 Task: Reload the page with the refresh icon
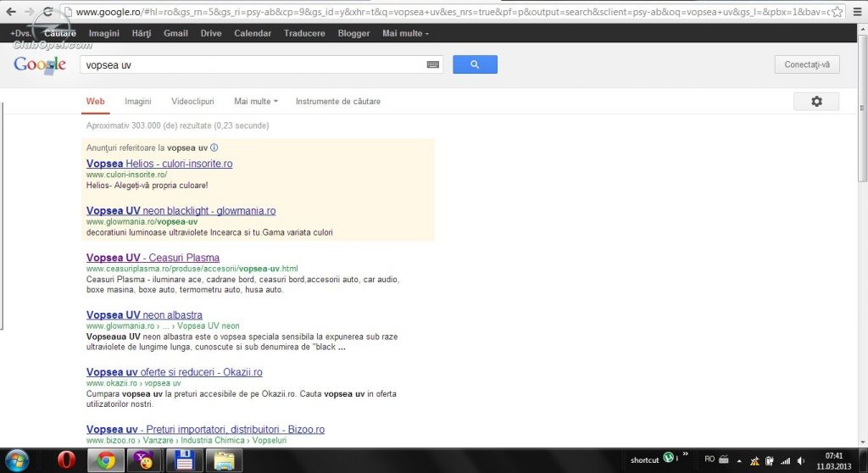point(48,12)
